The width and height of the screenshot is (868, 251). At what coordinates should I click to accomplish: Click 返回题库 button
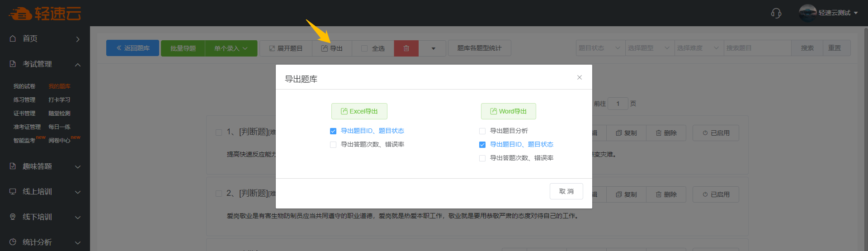133,48
